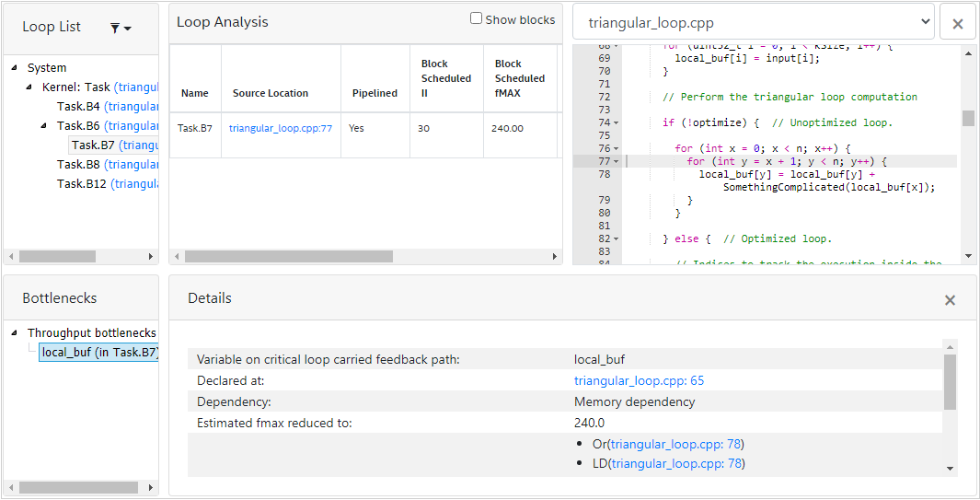Collapse the code fold arrow at line 77

[x=617, y=161]
